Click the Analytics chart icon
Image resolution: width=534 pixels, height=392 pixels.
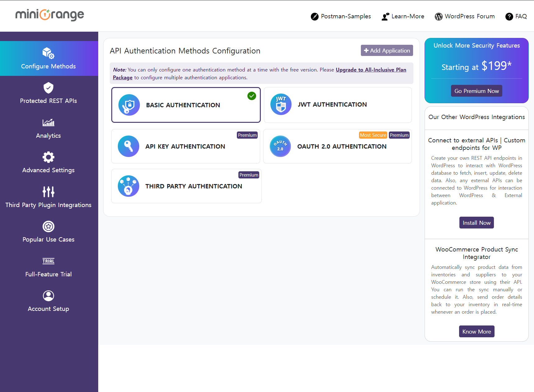48,122
